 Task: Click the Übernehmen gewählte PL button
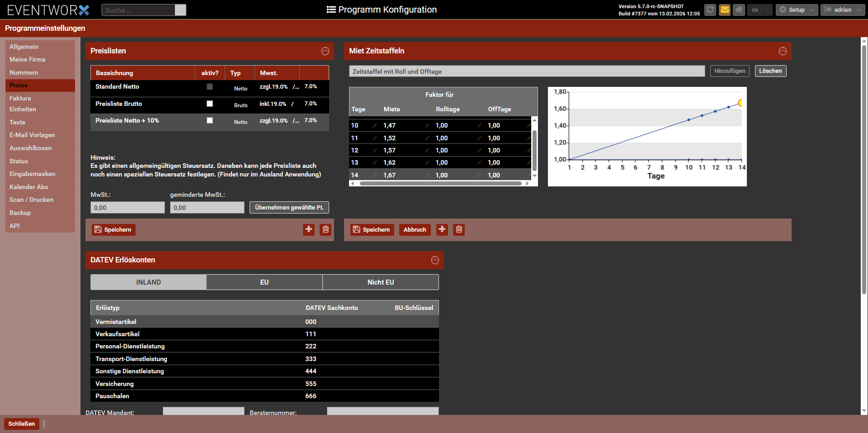click(289, 208)
